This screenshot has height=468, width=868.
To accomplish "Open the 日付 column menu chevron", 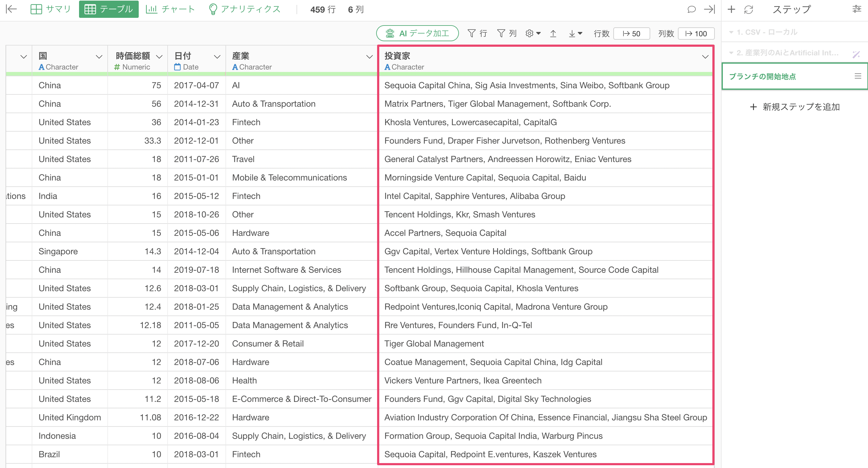I will click(x=217, y=57).
